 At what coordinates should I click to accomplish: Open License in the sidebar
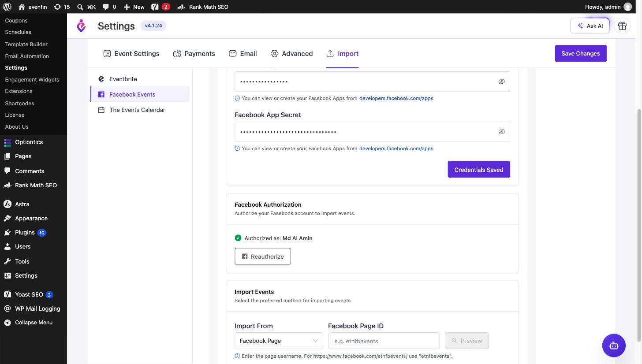coord(15,115)
